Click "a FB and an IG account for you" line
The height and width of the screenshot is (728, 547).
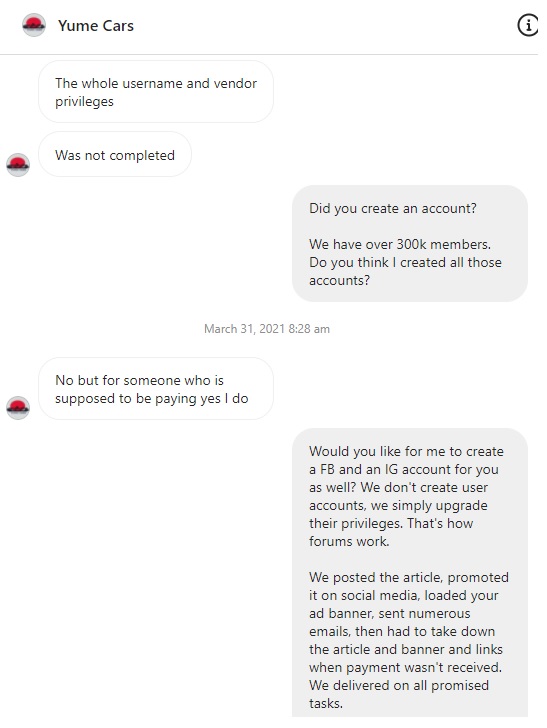coord(404,469)
